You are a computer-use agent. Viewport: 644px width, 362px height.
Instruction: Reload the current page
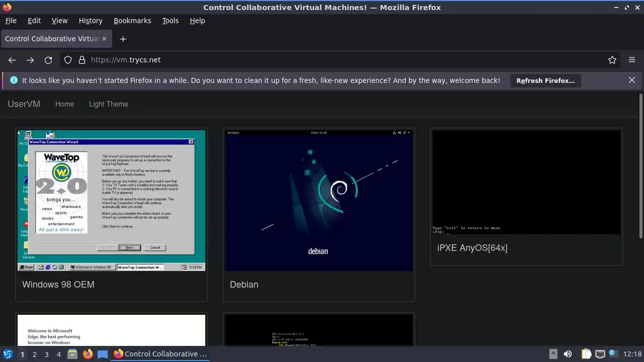point(48,60)
